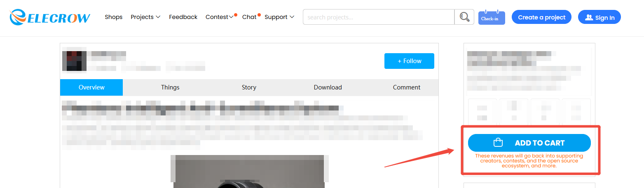644x188 pixels.
Task: Click the shopping bag icon in cart button
Action: click(x=498, y=143)
